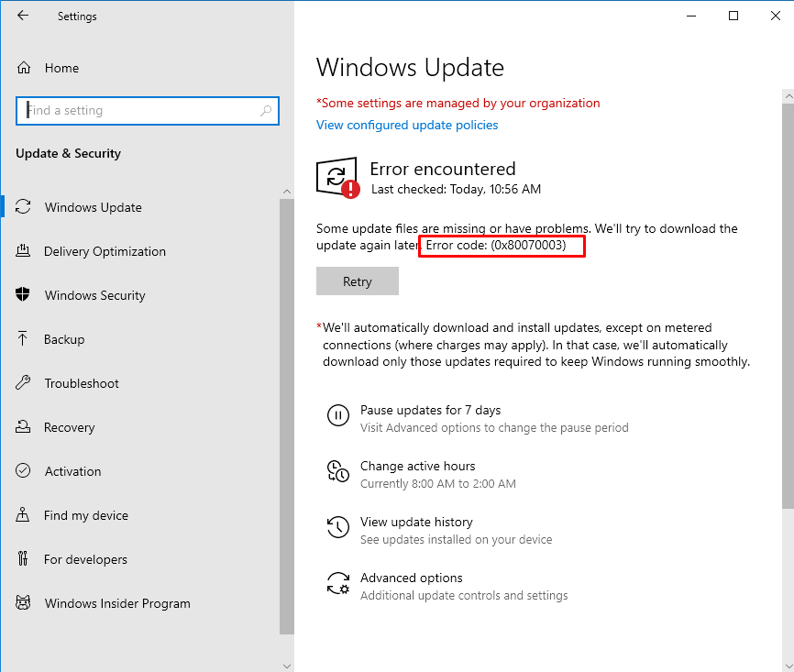Click the Windows Insider Program cat icon
This screenshot has width=794, height=672.
tap(23, 602)
